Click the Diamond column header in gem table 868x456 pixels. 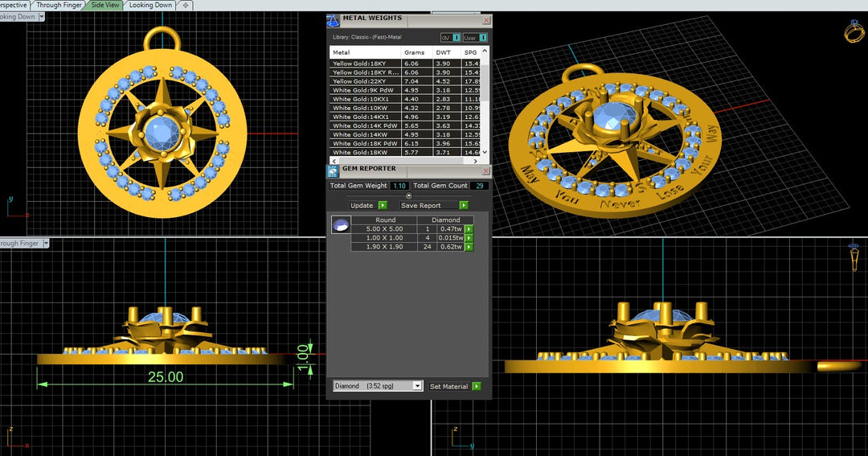(445, 220)
